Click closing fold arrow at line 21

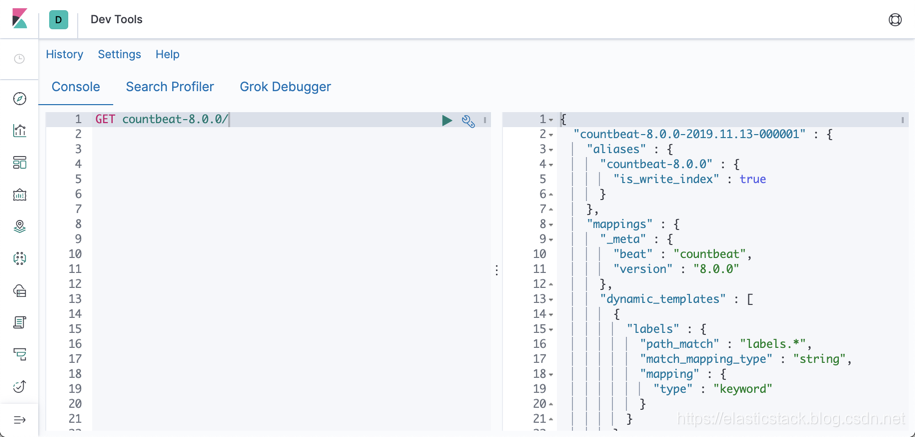551,419
